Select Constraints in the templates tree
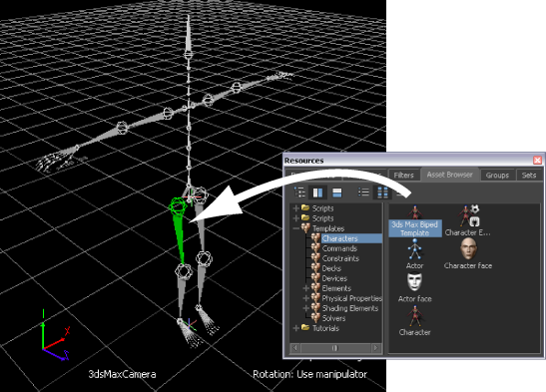 click(x=340, y=258)
